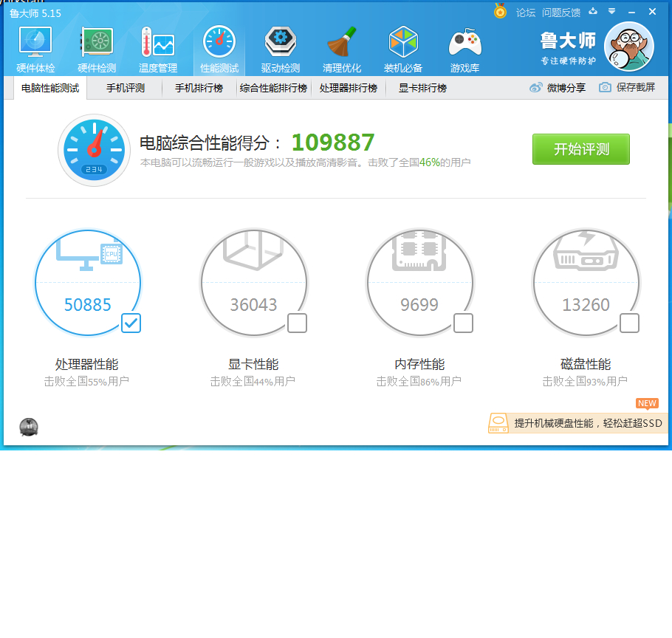Click 保存截屏 save screenshot text

pos(636,87)
